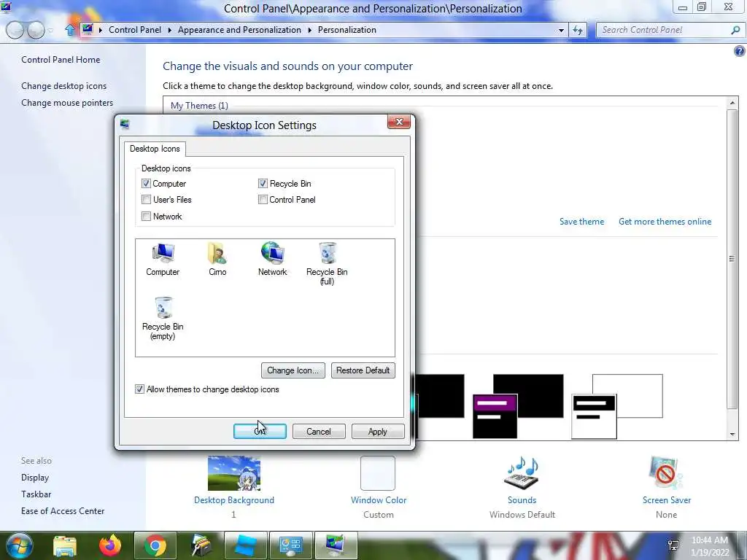The image size is (747, 560).
Task: Select the purple High Contrast theme thumbnail
Action: click(518, 406)
